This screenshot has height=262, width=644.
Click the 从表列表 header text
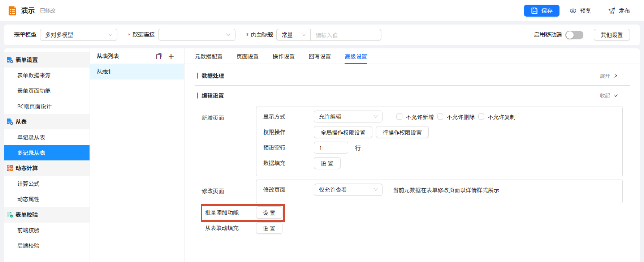(x=108, y=56)
